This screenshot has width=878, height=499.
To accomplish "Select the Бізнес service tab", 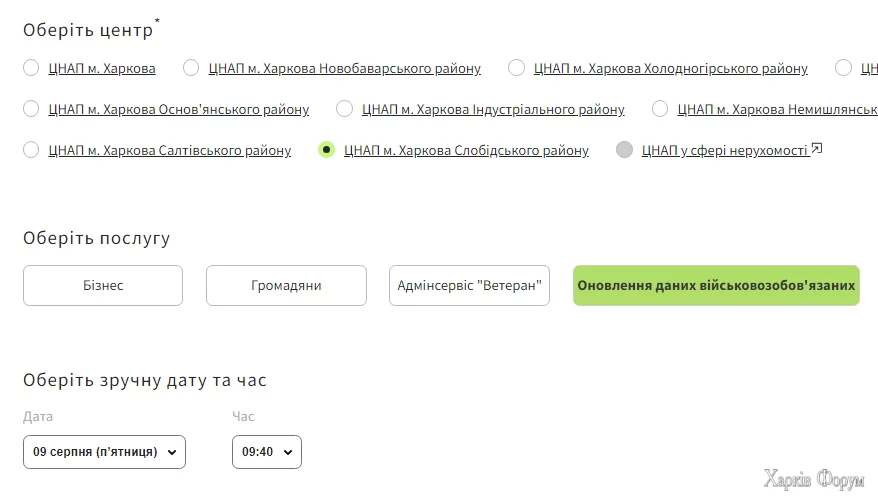I will pyautogui.click(x=103, y=285).
